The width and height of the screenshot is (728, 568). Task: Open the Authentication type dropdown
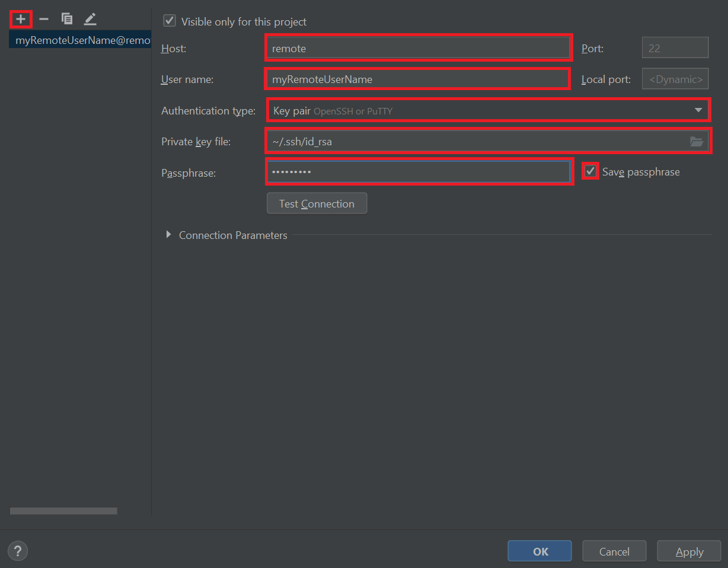pyautogui.click(x=488, y=110)
